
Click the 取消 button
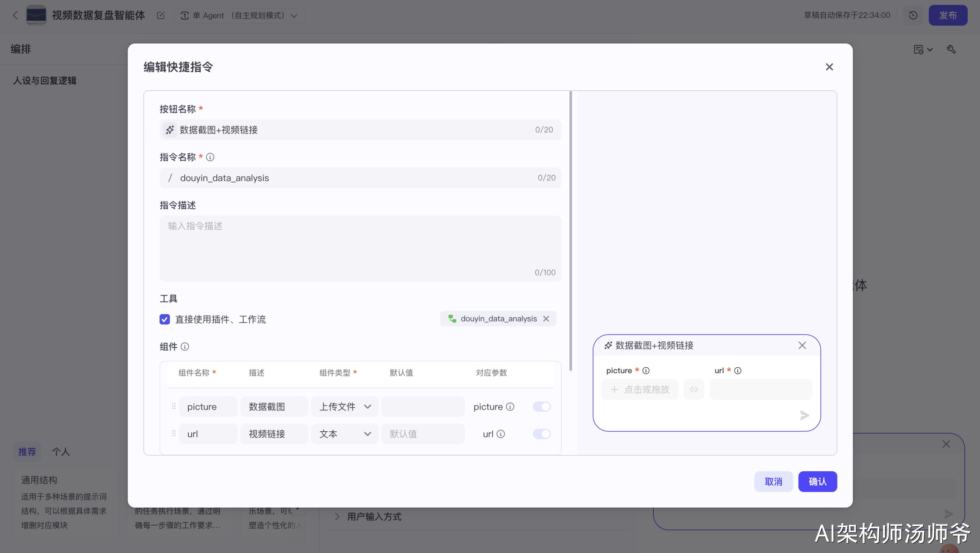(773, 481)
